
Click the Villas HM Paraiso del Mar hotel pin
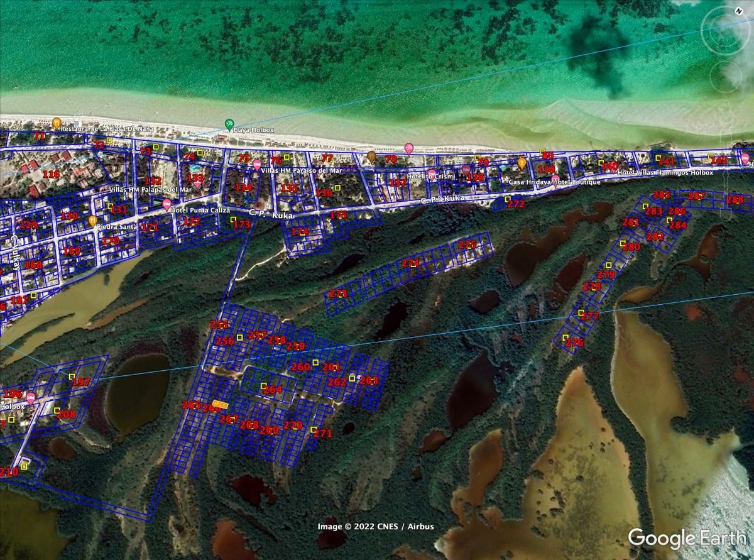point(257,165)
